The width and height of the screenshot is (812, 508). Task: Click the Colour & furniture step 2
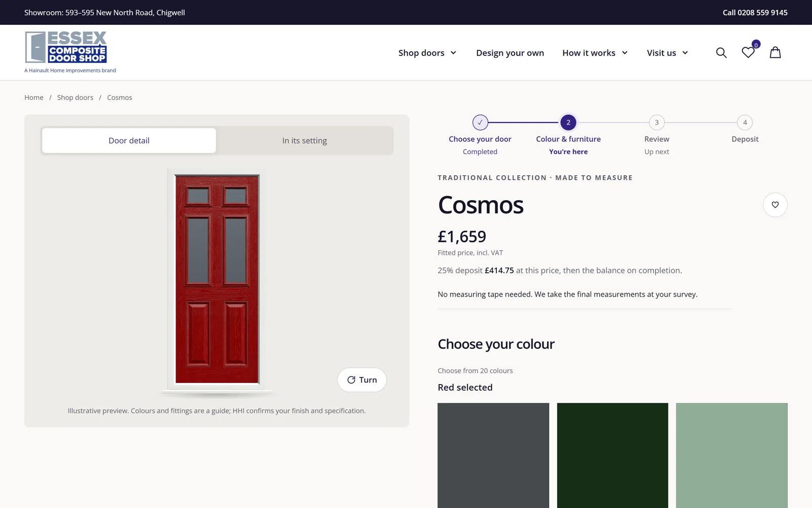click(x=568, y=135)
